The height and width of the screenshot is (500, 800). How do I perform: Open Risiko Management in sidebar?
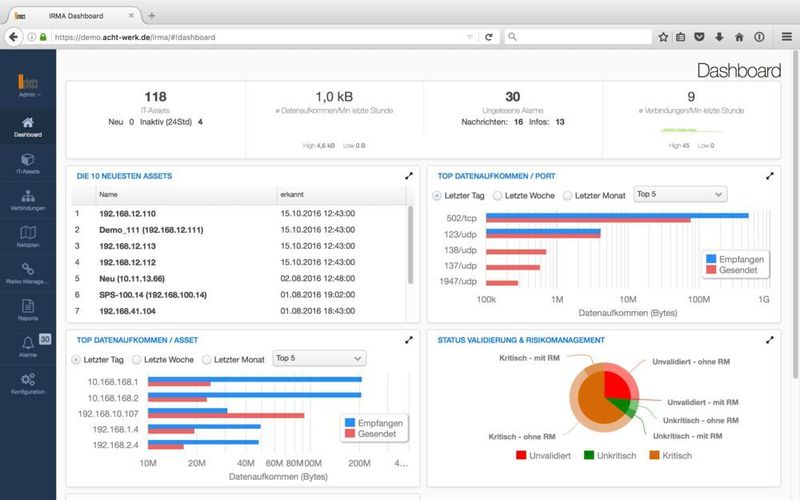click(x=27, y=273)
